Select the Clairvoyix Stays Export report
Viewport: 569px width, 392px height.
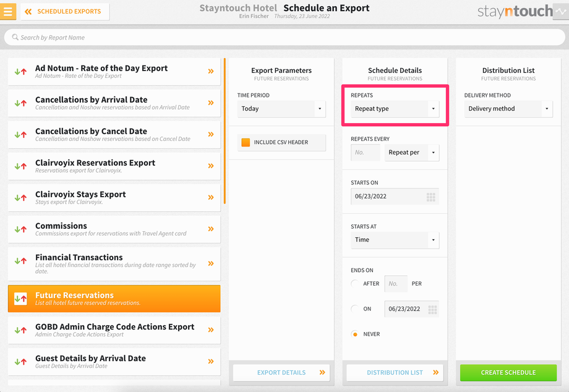[114, 198]
